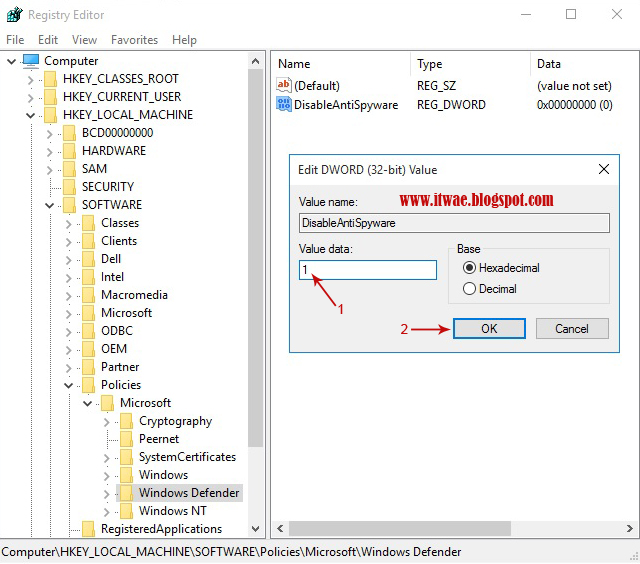The width and height of the screenshot is (640, 564).
Task: Click the (Default) string value icon
Action: [284, 85]
